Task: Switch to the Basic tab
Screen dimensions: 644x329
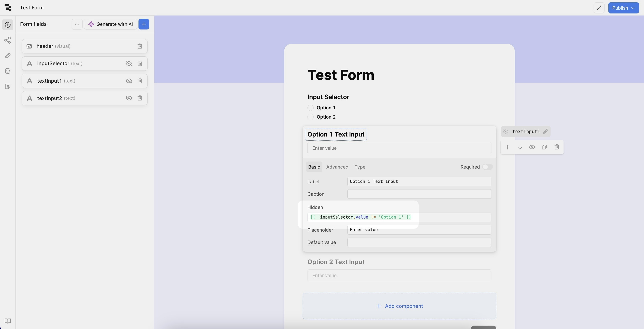Action: [x=314, y=167]
